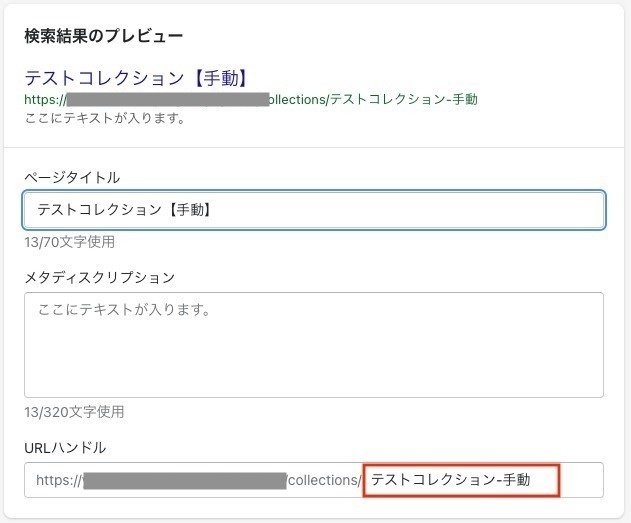Viewport: 631px width, 523px height.
Task: Click empty space right of URL handle value
Action: pyautogui.click(x=581, y=480)
